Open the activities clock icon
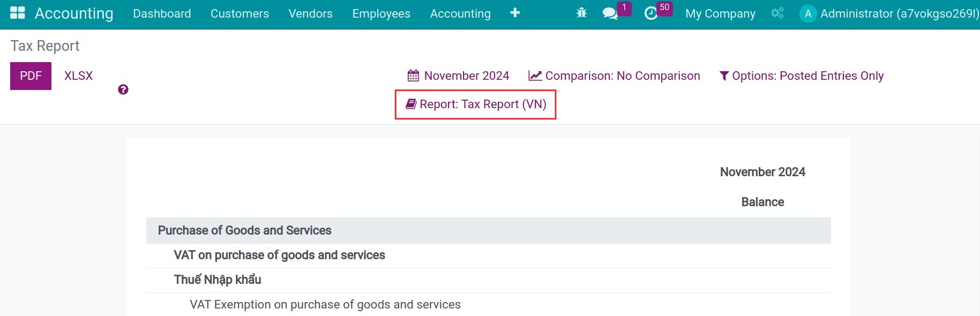Viewport: 980px width, 316px height. [x=650, y=13]
